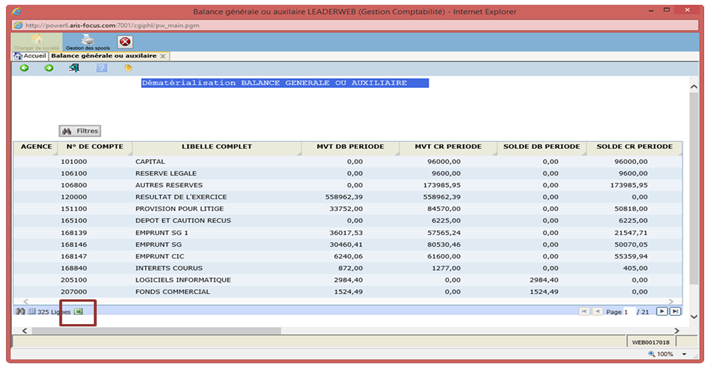The height and width of the screenshot is (366, 708).
Task: Click the WEB0017018 status bar entry
Action: tap(650, 343)
